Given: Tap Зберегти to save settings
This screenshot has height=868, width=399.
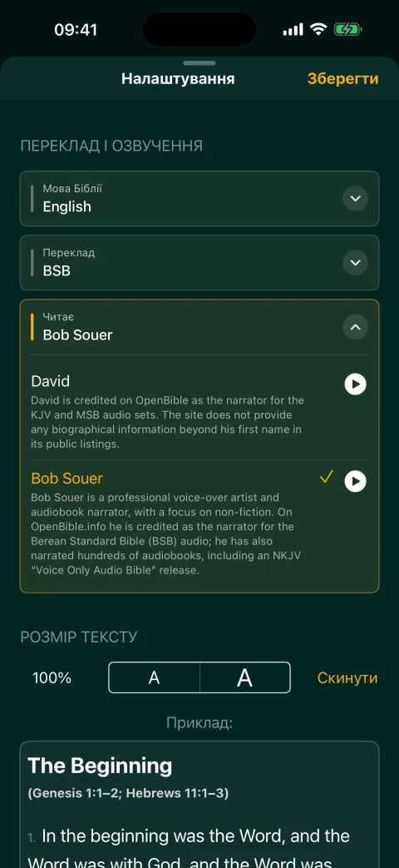Looking at the screenshot, I should point(342,79).
